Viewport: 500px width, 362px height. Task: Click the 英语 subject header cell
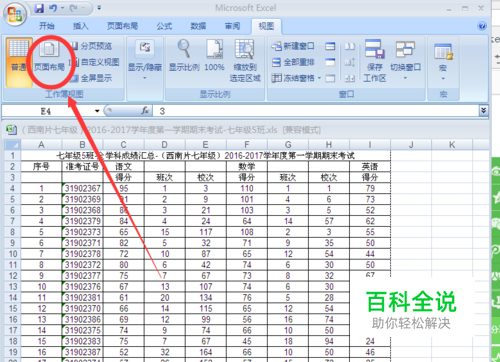[370, 166]
